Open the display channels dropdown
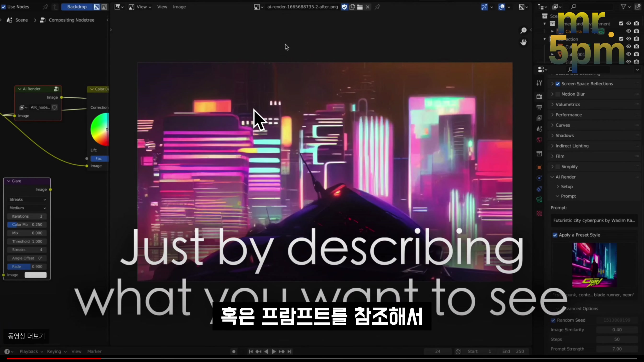 [x=523, y=7]
